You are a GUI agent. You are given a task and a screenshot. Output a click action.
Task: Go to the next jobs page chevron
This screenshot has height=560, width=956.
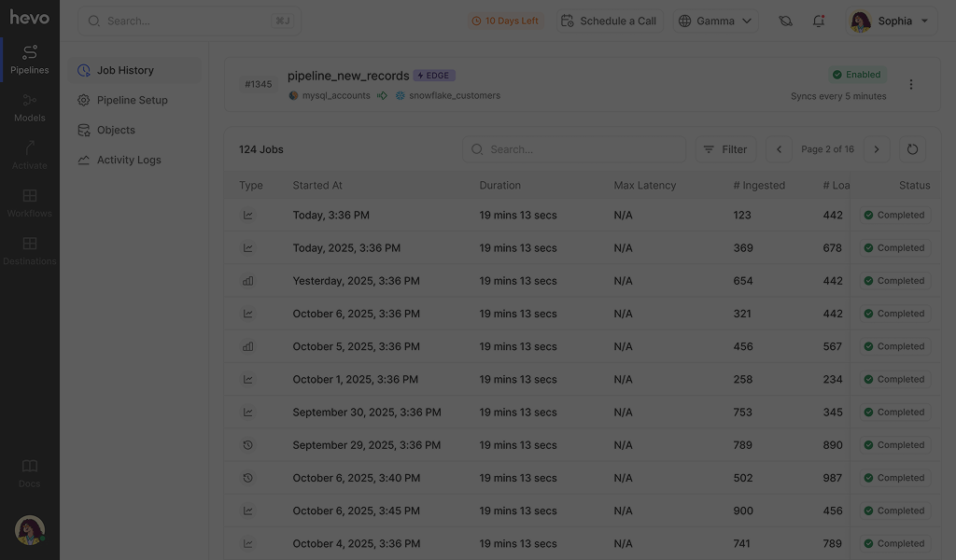(x=876, y=148)
